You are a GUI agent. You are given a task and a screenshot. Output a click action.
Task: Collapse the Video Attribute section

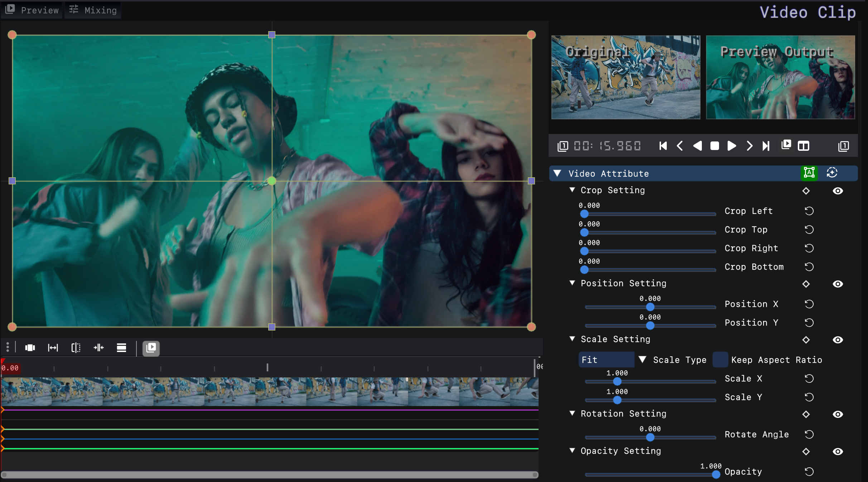coord(557,173)
